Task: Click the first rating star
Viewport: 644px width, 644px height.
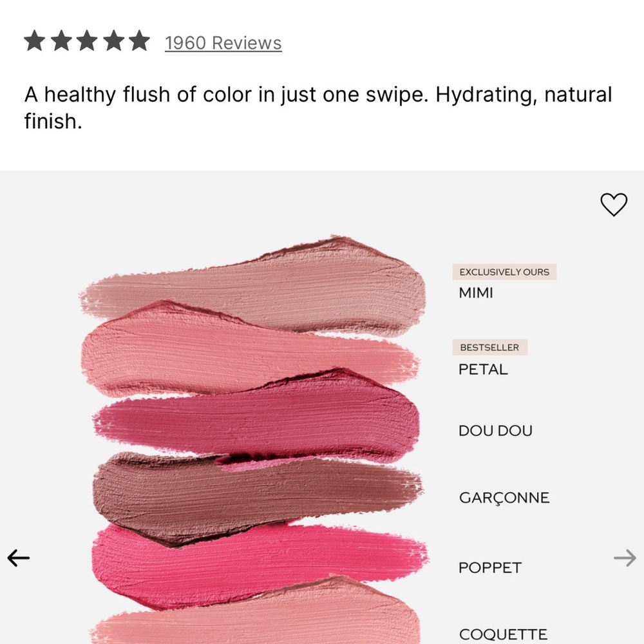Action: tap(35, 41)
